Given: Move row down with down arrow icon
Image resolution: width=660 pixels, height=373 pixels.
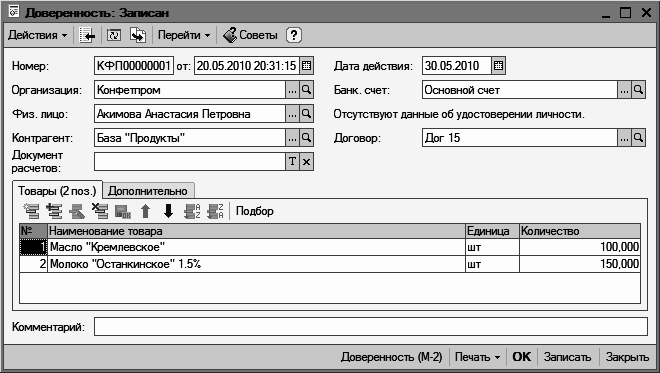Looking at the screenshot, I should point(168,211).
